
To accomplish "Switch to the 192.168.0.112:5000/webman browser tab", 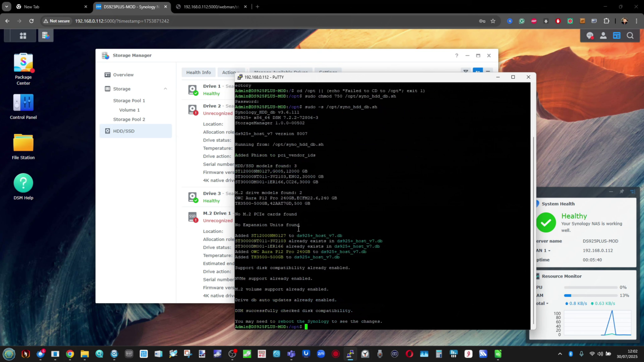I will point(211,7).
